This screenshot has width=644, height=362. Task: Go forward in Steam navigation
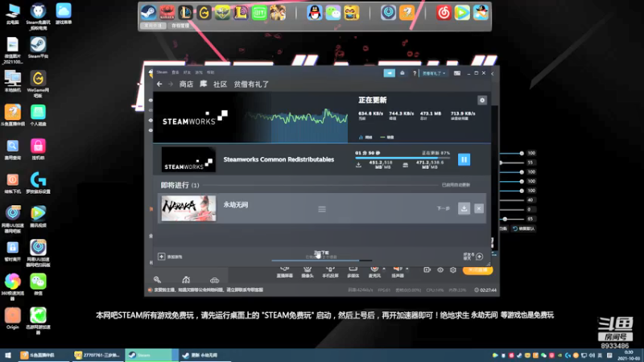pos(170,84)
